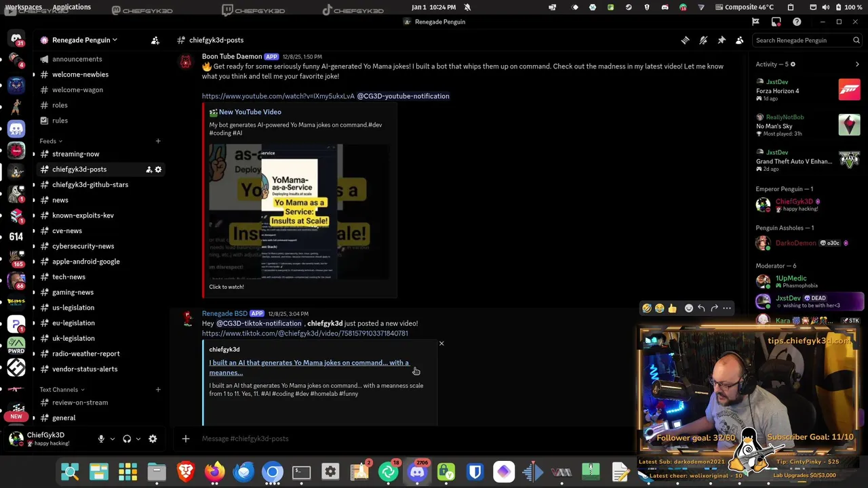Open the YouTube watch link
The height and width of the screenshot is (488, 868).
coord(278,96)
